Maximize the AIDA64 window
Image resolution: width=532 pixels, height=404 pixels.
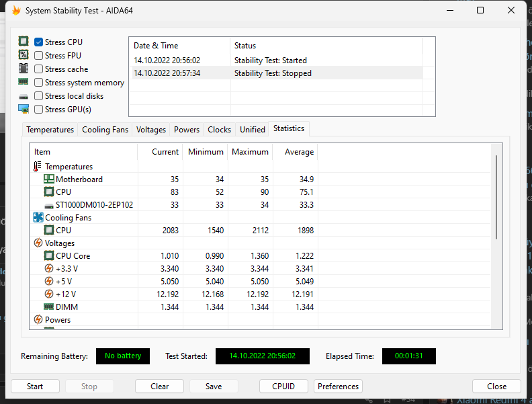(x=480, y=11)
